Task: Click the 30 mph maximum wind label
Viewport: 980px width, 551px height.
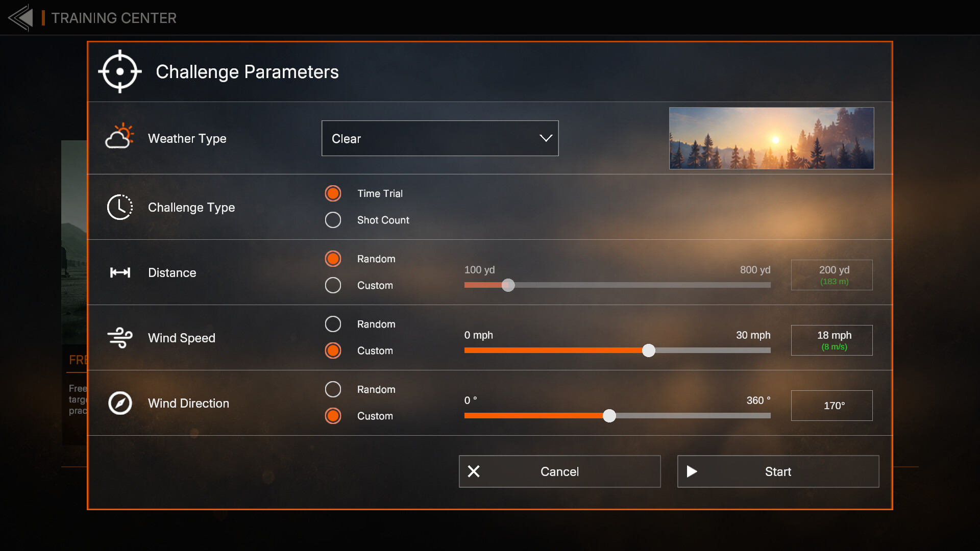Action: [x=753, y=335]
